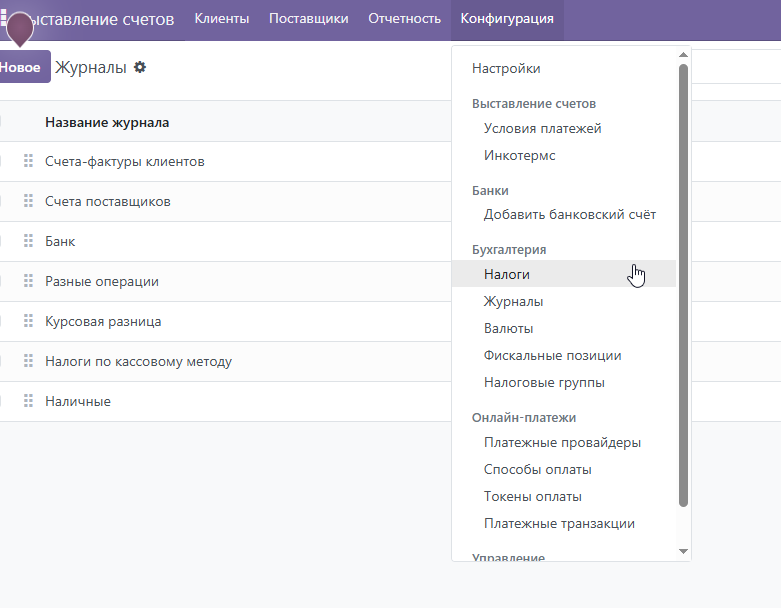
Task: Click the dropdown scrollbar thumb
Action: coord(683,286)
